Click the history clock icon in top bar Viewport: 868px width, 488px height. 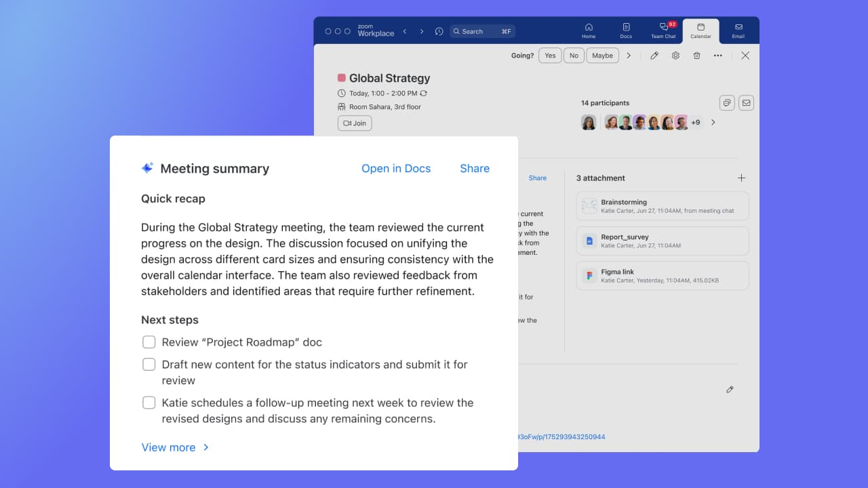439,31
